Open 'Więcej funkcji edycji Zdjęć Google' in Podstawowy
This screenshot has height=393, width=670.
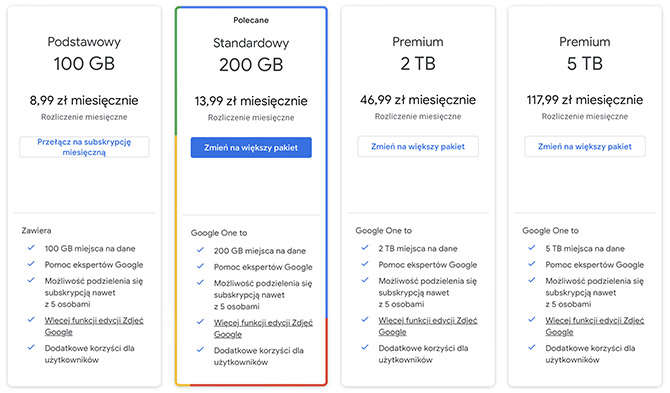(94, 326)
